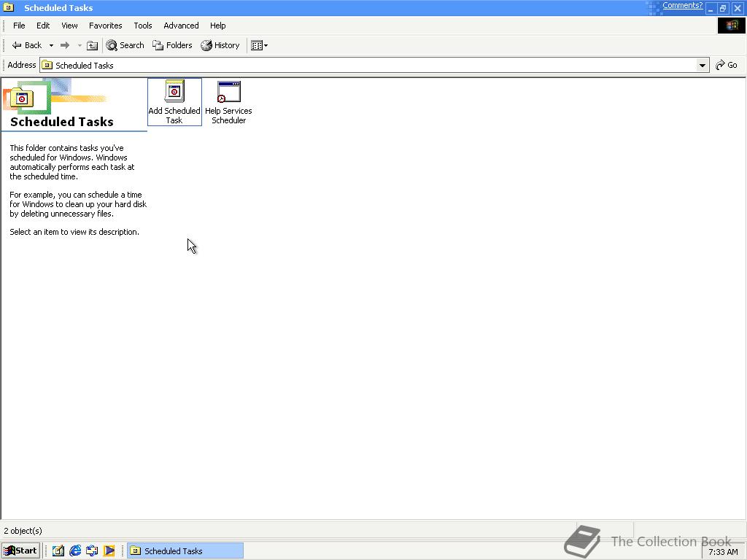The height and width of the screenshot is (560, 747).
Task: Click the Comments? link in title bar
Action: tap(682, 5)
